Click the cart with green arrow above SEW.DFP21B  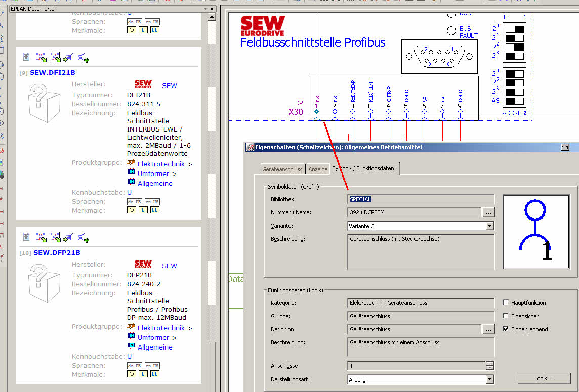[68, 237]
